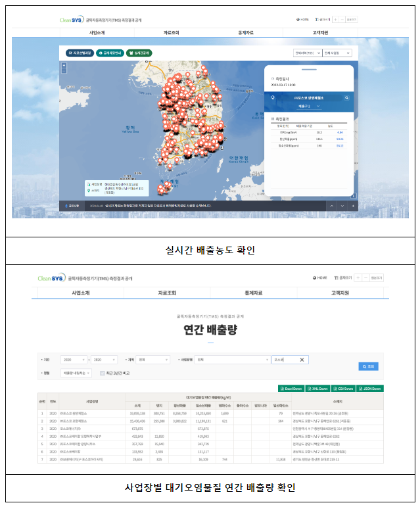
Task: Select row 7 facility name in the table
Action: [x=82, y=460]
